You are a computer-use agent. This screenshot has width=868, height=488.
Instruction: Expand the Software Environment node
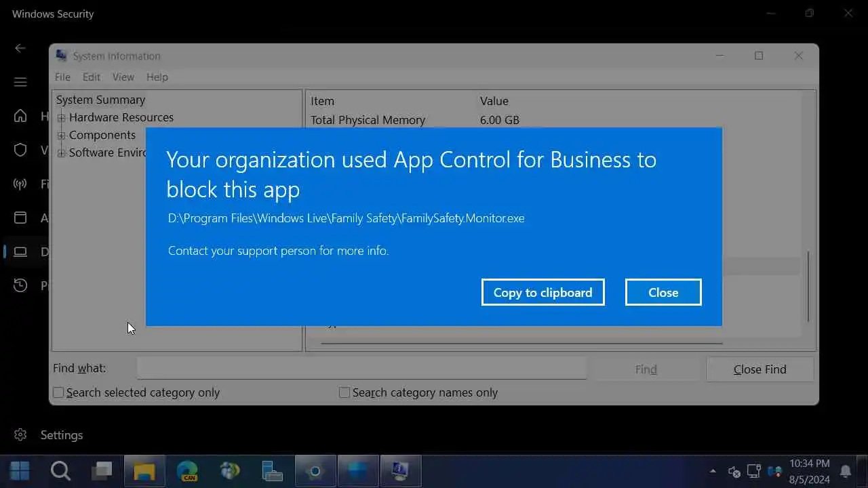click(61, 153)
